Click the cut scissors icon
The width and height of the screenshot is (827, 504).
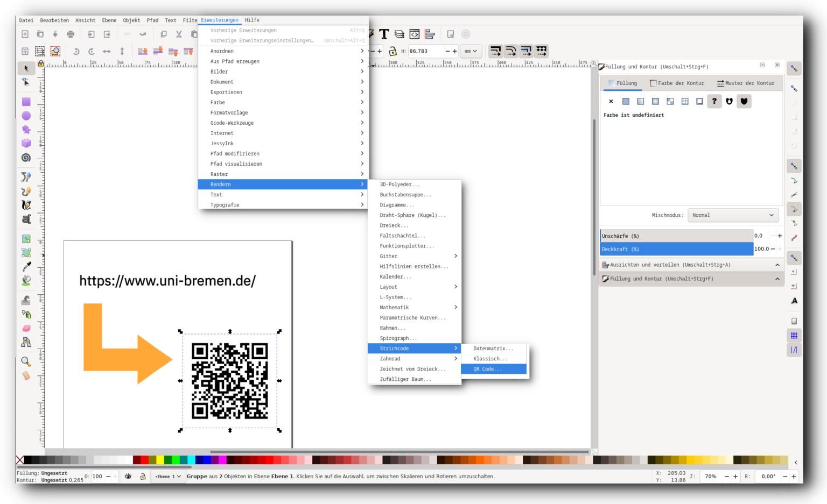tap(179, 34)
